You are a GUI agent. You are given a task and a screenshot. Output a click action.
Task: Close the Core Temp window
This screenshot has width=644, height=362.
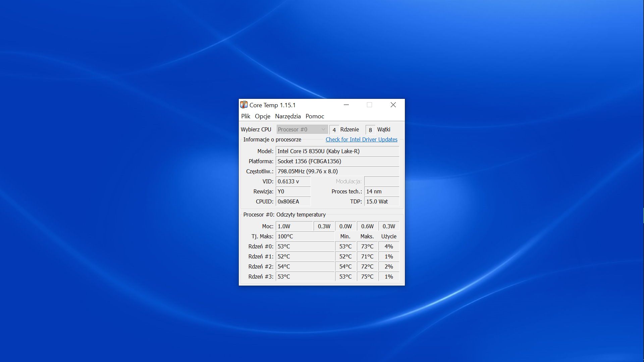[393, 105]
